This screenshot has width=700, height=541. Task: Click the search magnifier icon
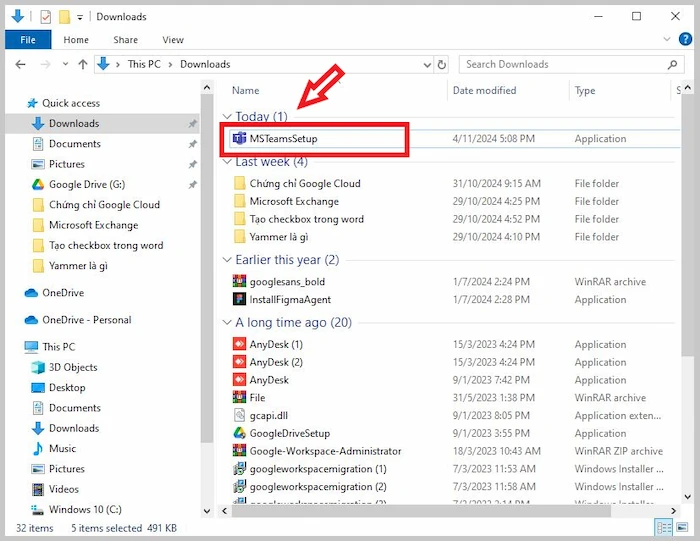click(672, 65)
